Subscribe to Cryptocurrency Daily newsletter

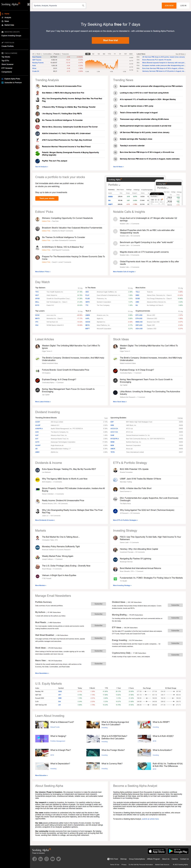175,655
